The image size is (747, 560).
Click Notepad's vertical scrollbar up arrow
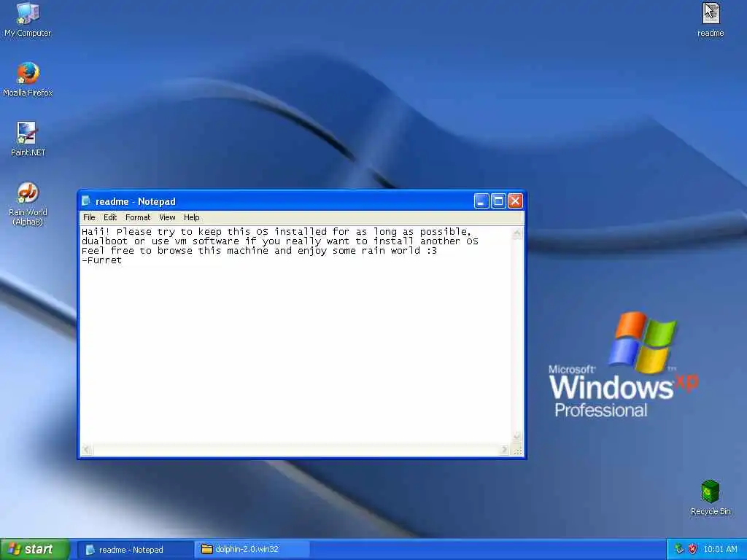pyautogui.click(x=517, y=233)
